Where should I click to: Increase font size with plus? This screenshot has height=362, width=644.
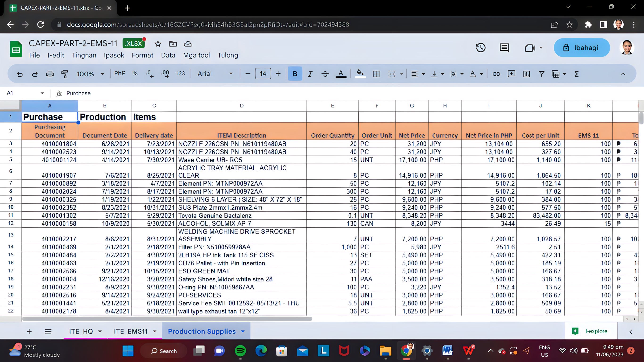click(278, 74)
